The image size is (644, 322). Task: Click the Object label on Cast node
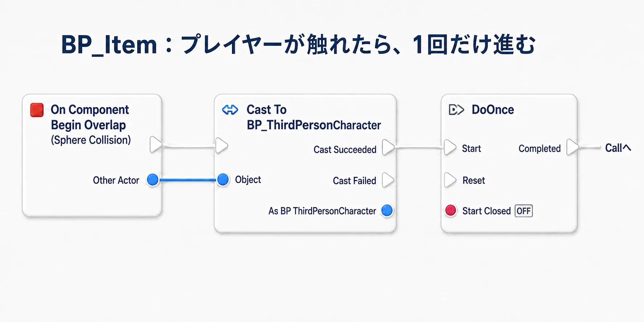pos(248,180)
